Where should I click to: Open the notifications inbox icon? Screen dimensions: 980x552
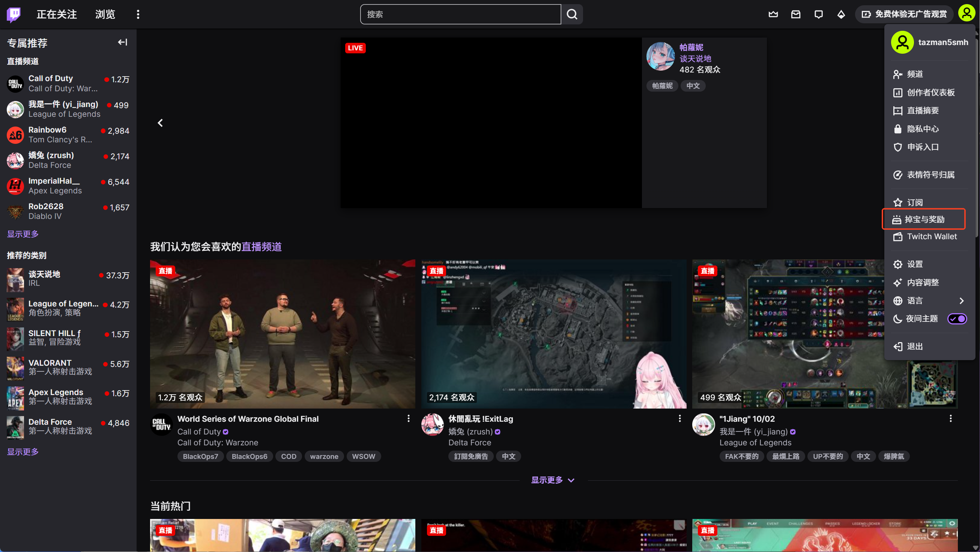tap(795, 15)
